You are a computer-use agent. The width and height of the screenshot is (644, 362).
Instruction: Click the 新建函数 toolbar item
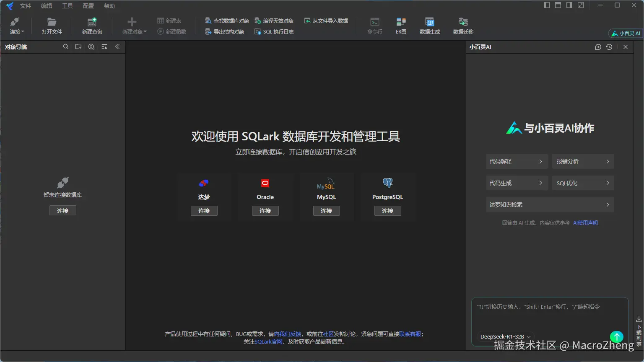[171, 31]
